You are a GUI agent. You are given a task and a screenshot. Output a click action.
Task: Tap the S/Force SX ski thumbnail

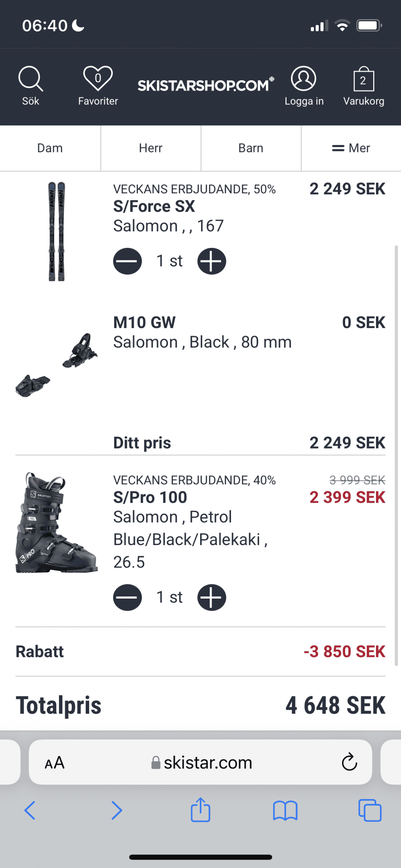point(57,231)
